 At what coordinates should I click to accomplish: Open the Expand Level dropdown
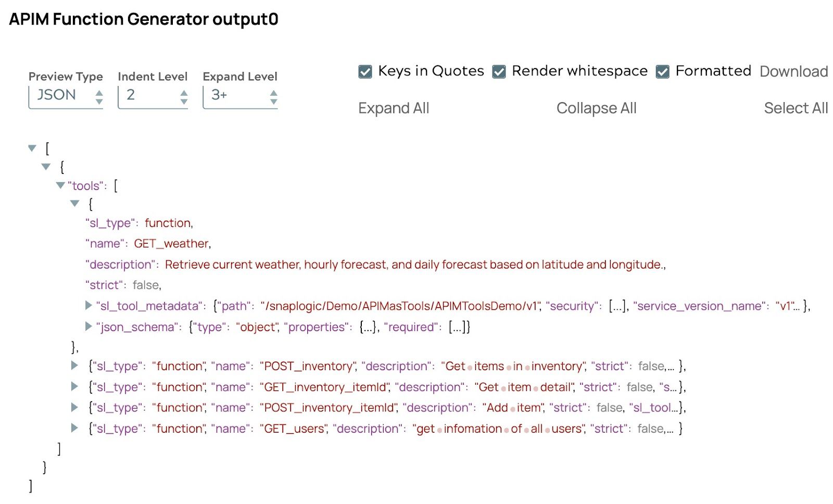(x=240, y=96)
